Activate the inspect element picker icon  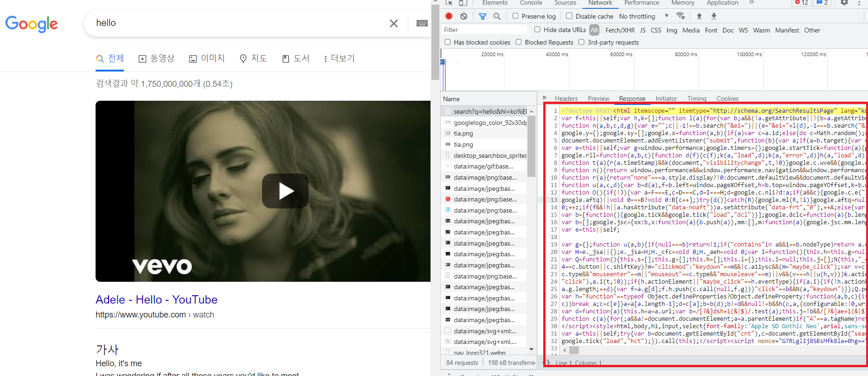click(449, 3)
